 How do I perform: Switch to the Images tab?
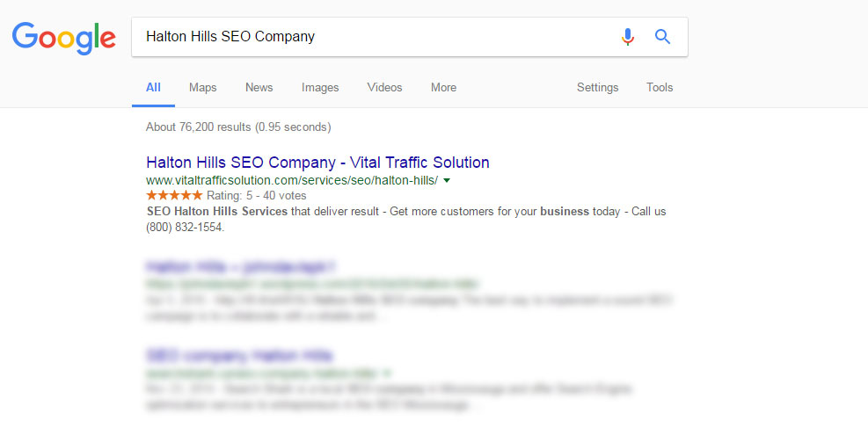coord(320,87)
